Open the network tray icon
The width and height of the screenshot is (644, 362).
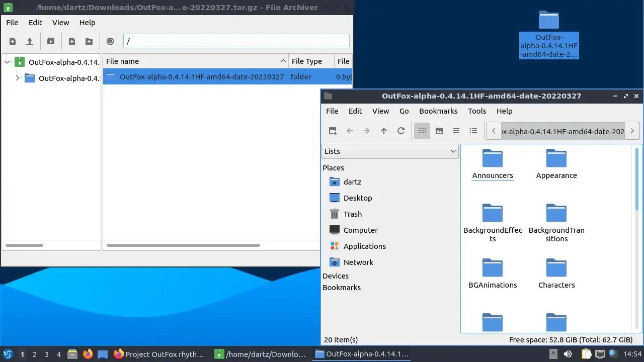[x=600, y=354]
